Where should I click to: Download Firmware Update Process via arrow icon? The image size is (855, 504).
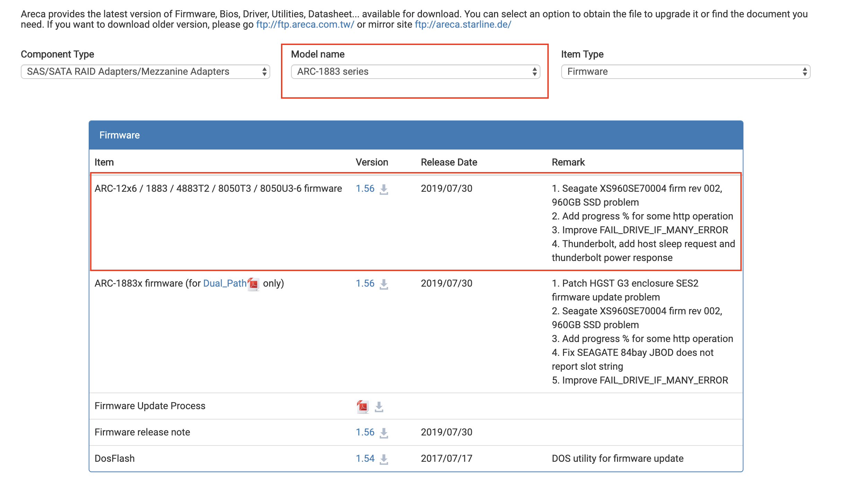[379, 407]
